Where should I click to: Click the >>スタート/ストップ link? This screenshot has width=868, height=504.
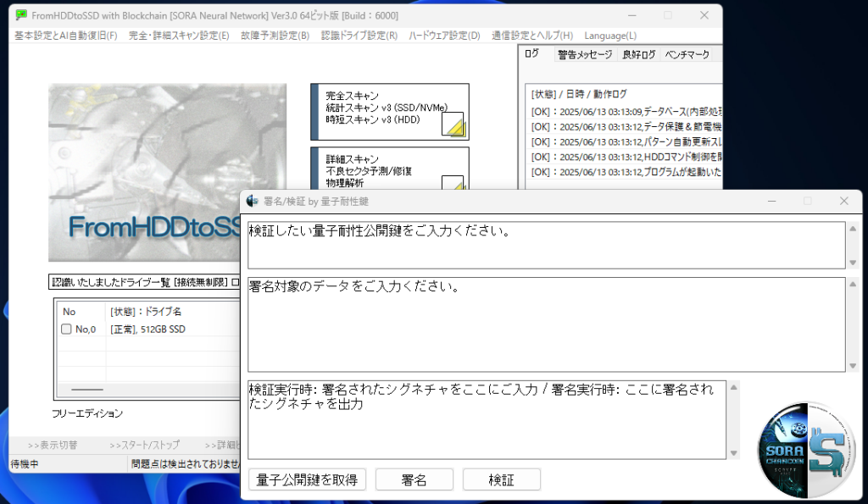[x=144, y=445]
